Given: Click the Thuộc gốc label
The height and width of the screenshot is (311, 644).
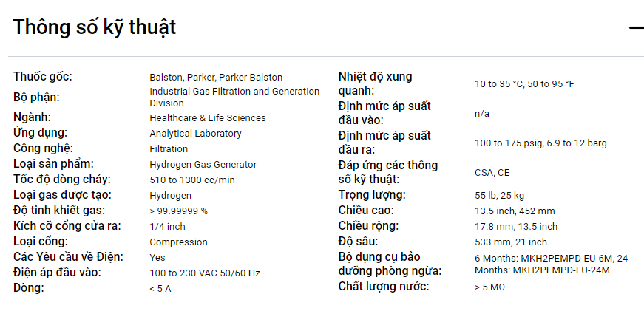Looking at the screenshot, I should tap(43, 77).
